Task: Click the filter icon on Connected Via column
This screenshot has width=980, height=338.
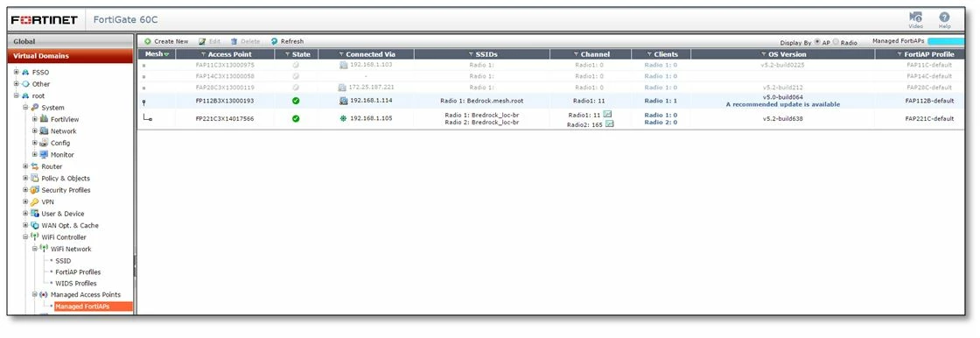Action: tap(341, 54)
